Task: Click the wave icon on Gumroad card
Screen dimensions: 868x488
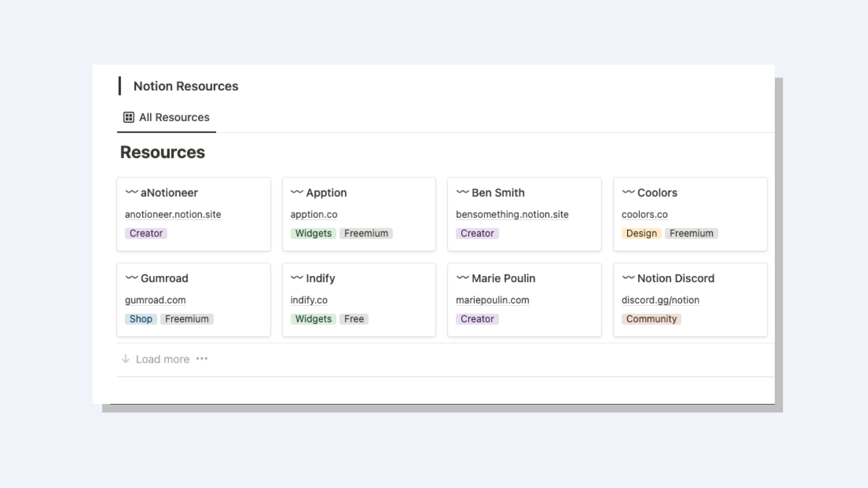Action: (x=132, y=277)
